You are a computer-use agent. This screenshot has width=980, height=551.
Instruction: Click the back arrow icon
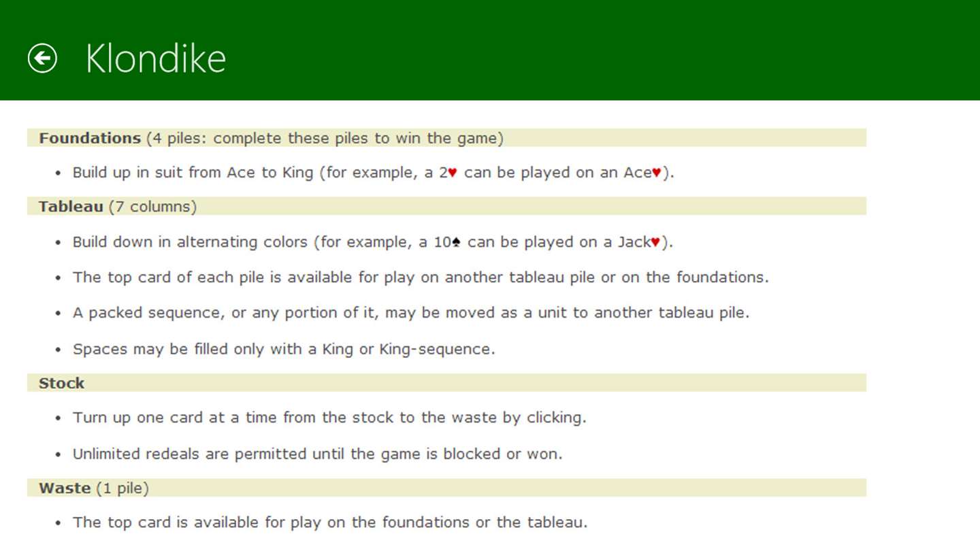42,58
